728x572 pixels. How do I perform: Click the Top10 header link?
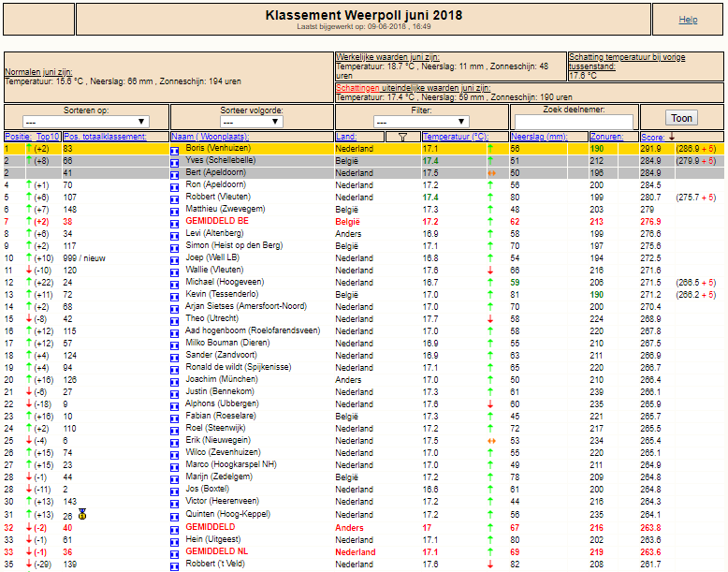(x=48, y=137)
